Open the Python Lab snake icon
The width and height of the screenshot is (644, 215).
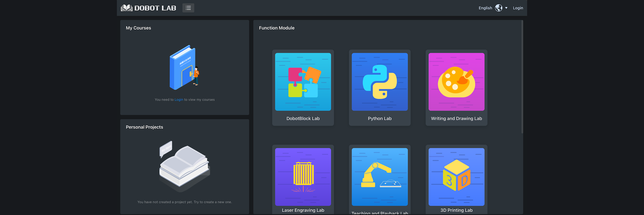(380, 82)
